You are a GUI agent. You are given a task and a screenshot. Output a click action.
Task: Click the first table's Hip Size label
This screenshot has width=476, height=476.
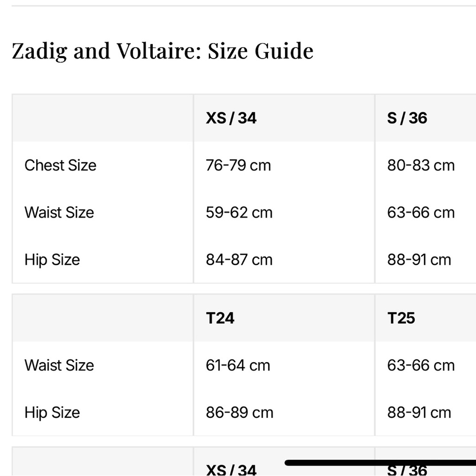pos(52,260)
